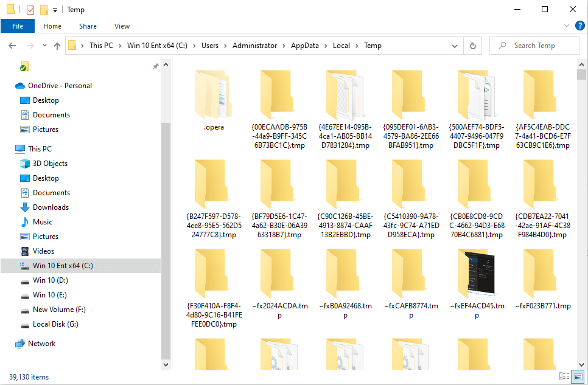This screenshot has height=385, width=588.
Task: Navigate to Users in address bar
Action: point(210,46)
